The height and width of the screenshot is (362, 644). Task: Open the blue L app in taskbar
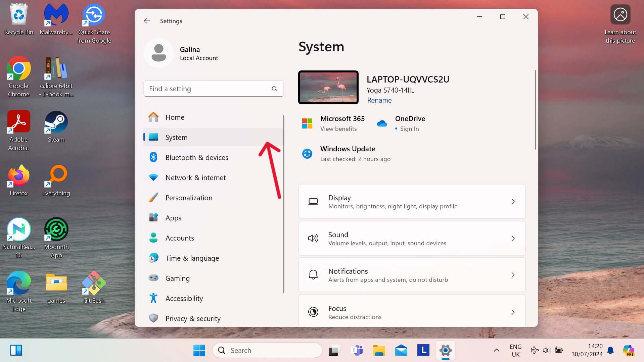pos(423,351)
